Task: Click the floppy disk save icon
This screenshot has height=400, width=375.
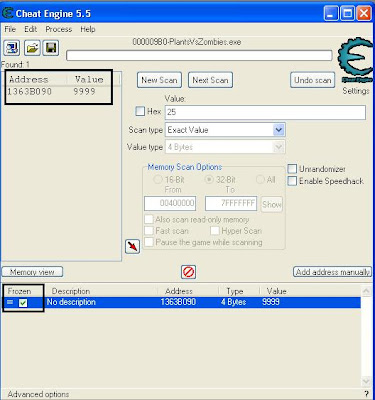Action: click(51, 48)
